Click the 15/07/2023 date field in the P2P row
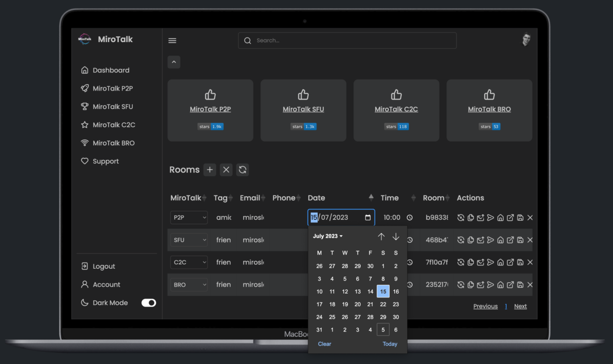This screenshot has width=613, height=364. (x=341, y=217)
